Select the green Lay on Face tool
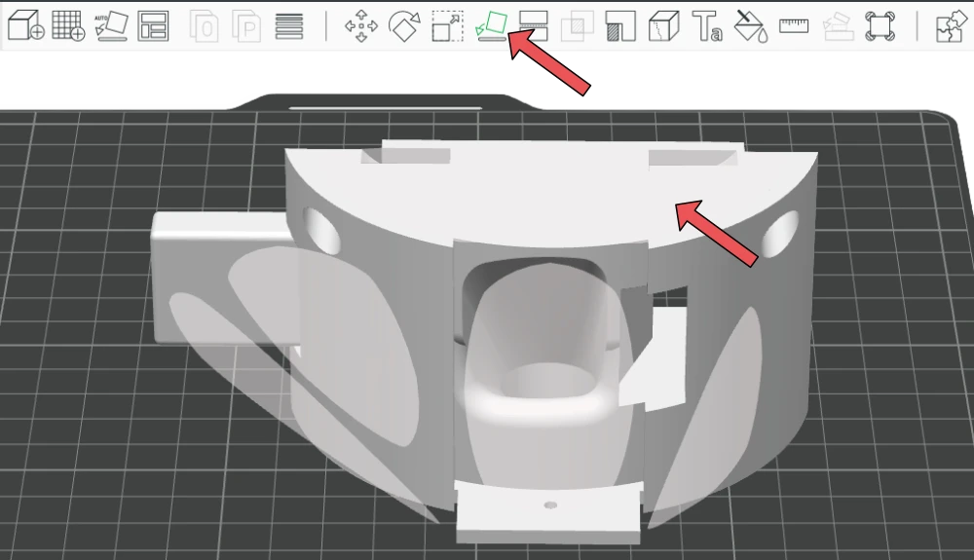Image resolution: width=974 pixels, height=560 pixels. tap(490, 26)
